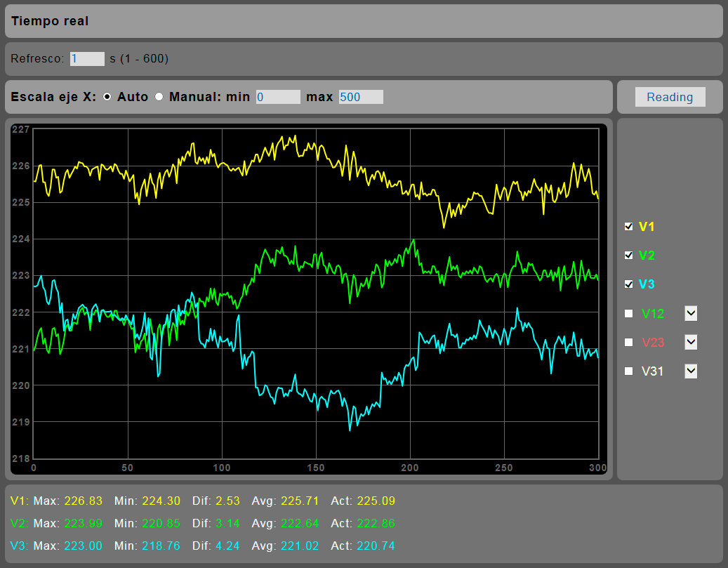Enable the V12 series checkbox

628,314
